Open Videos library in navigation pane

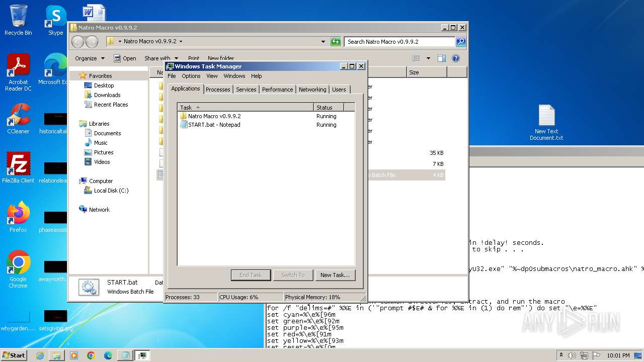click(102, 162)
